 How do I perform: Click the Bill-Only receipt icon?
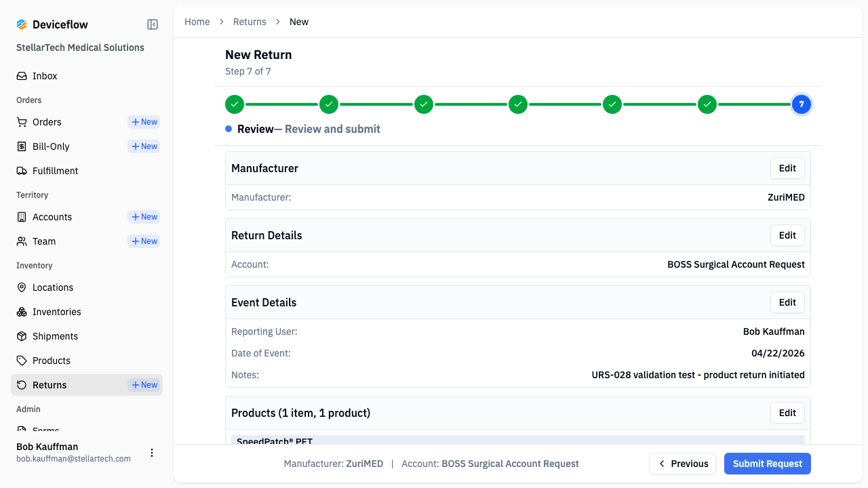[22, 146]
